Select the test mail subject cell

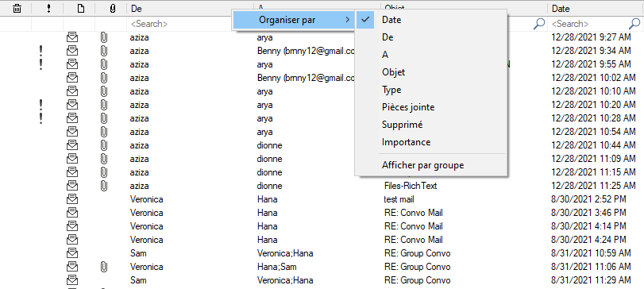[399, 199]
